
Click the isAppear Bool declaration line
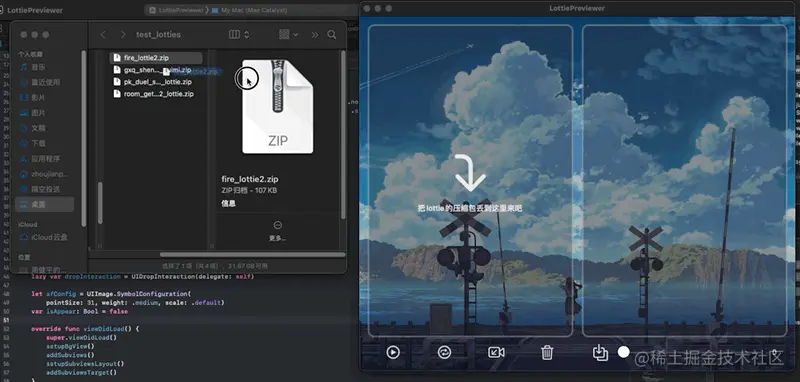[x=80, y=311]
